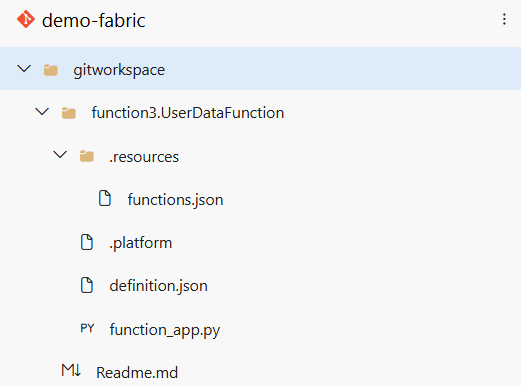The height and width of the screenshot is (386, 521).
Task: Open the function_app.py file
Action: tap(165, 330)
